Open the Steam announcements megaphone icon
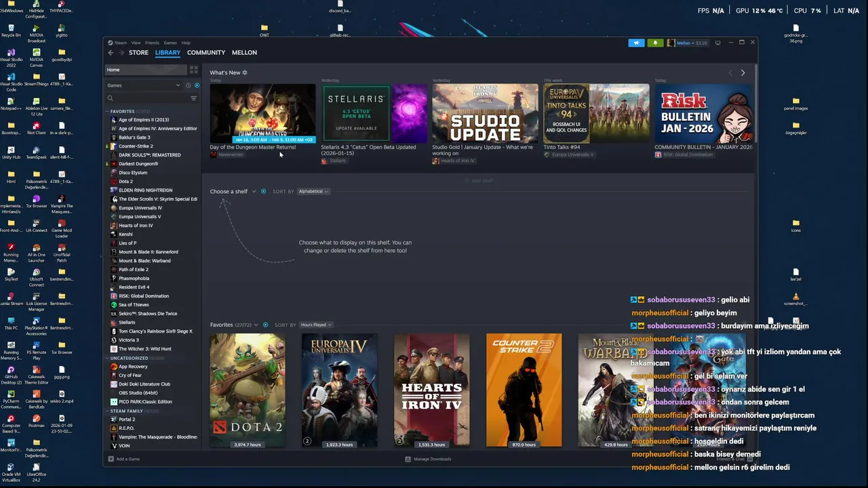Image resolution: width=868 pixels, height=488 pixels. pyautogui.click(x=636, y=43)
